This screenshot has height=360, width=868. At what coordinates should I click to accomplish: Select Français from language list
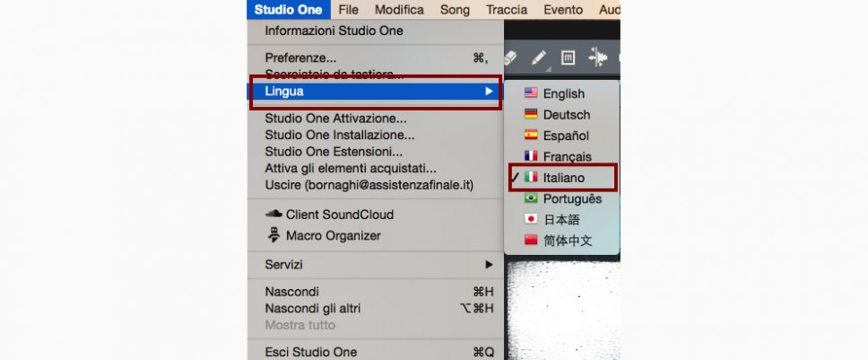[567, 157]
